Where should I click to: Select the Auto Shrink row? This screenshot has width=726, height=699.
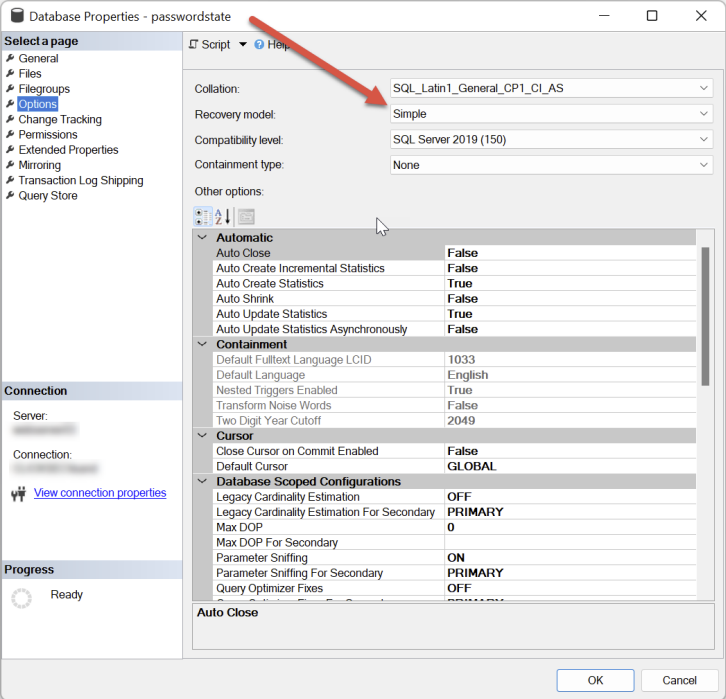455,299
